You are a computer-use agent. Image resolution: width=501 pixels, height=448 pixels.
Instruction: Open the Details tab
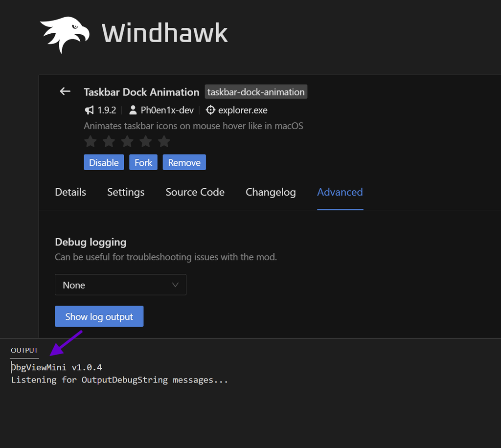coord(70,192)
